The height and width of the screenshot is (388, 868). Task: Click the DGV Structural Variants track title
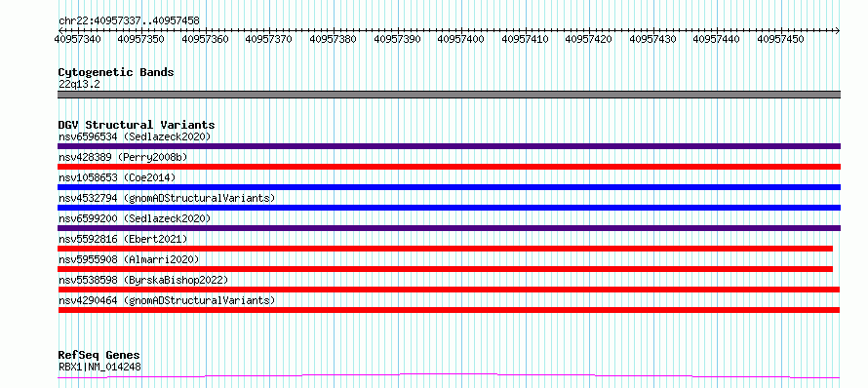pos(137,125)
